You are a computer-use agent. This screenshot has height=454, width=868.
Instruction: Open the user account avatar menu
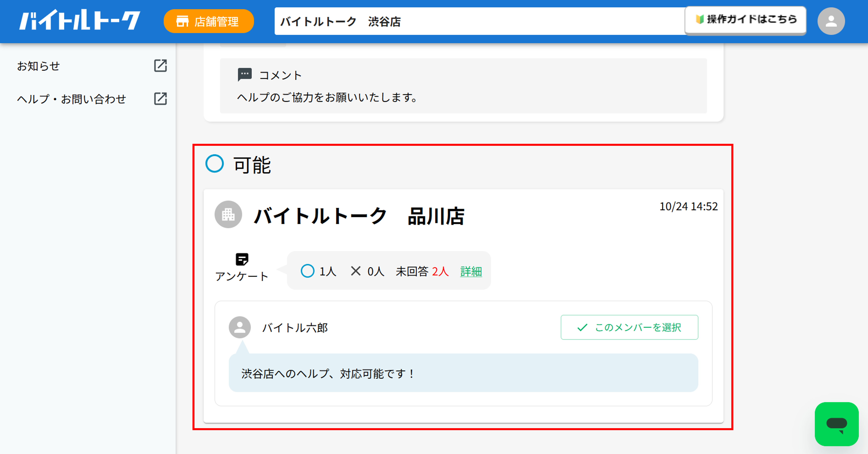tap(831, 21)
